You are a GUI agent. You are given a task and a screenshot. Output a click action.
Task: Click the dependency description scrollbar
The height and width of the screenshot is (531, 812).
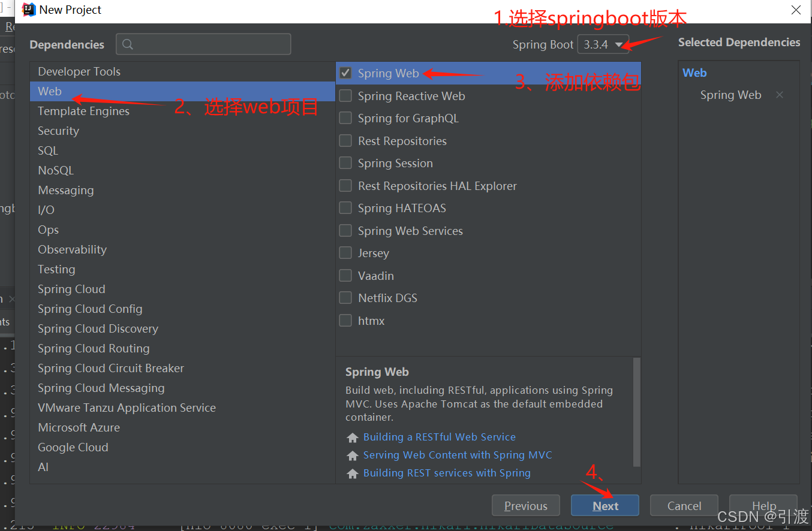coord(637,412)
